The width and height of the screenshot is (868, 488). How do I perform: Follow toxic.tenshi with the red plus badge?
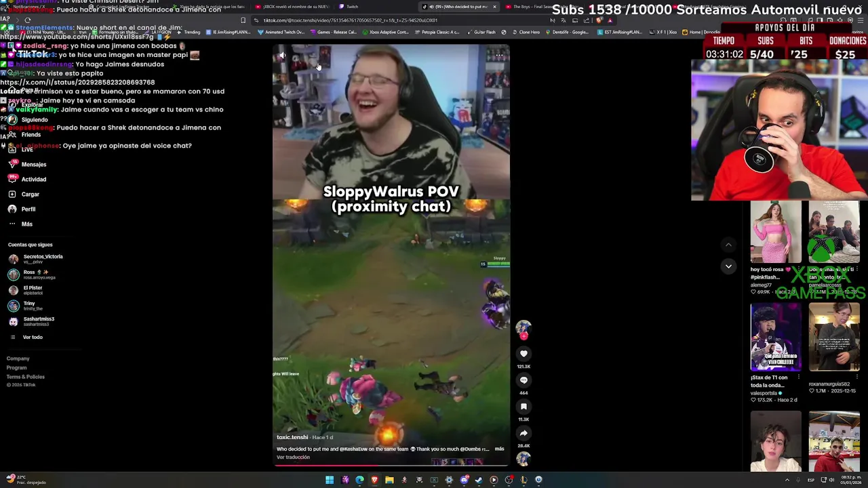pos(524,336)
